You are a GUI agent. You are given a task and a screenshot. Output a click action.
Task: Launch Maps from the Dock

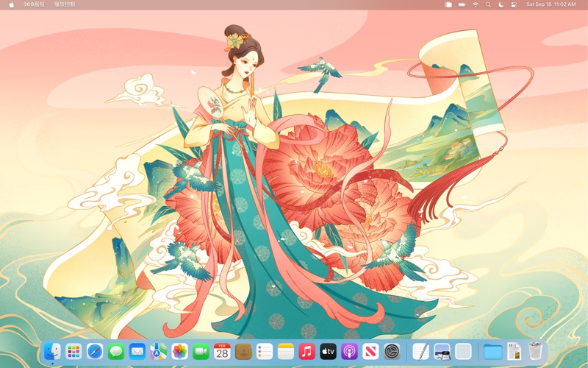pos(159,352)
